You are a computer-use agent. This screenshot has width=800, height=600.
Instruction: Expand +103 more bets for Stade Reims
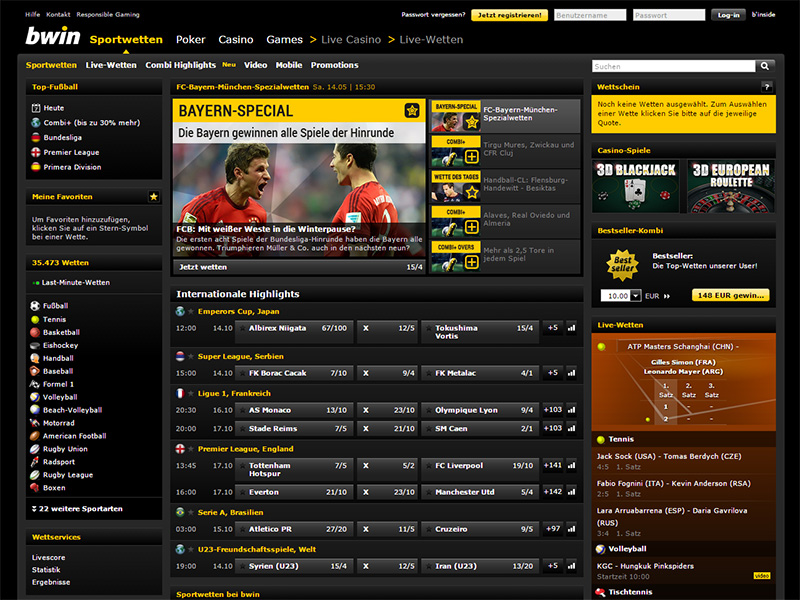[x=553, y=428]
